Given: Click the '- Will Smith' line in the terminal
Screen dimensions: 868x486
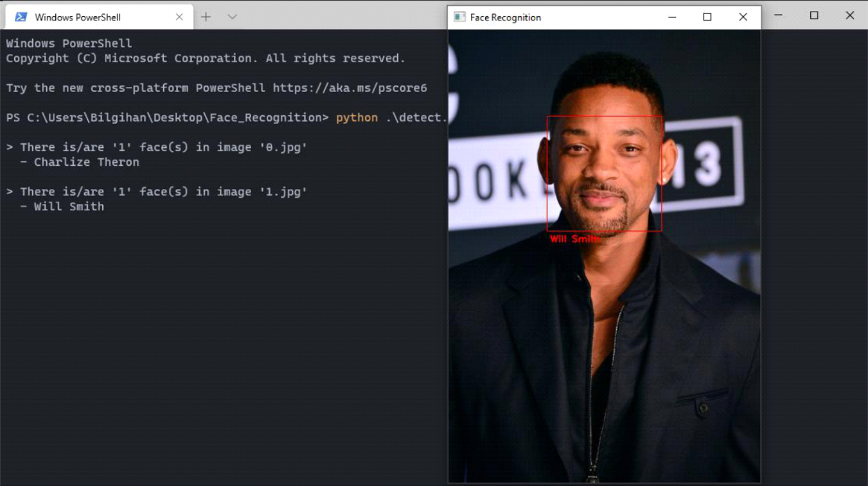Looking at the screenshot, I should pyautogui.click(x=62, y=206).
